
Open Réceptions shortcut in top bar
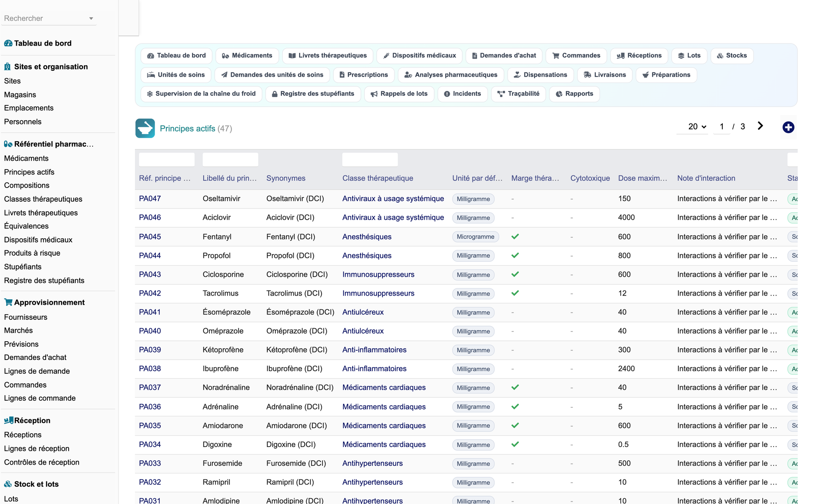[x=639, y=56]
